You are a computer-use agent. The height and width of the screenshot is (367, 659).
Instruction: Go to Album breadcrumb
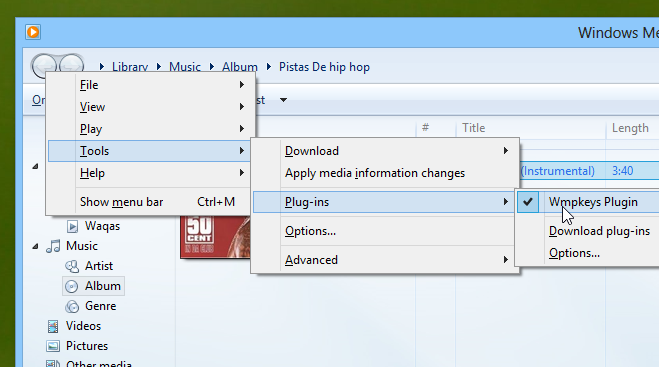pos(240,67)
